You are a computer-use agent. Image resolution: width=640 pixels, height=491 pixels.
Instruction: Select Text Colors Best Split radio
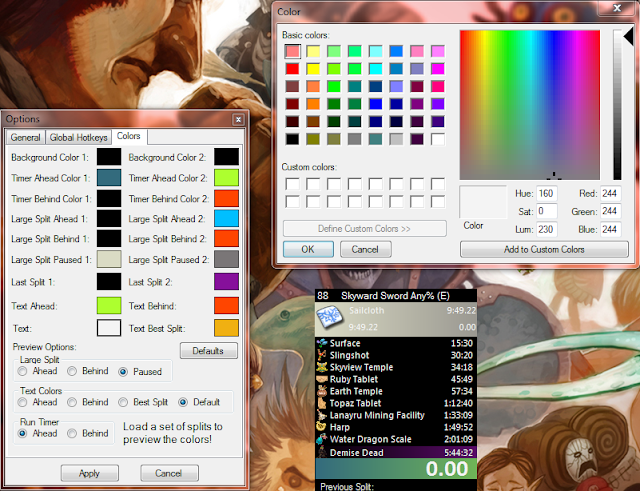point(123,402)
